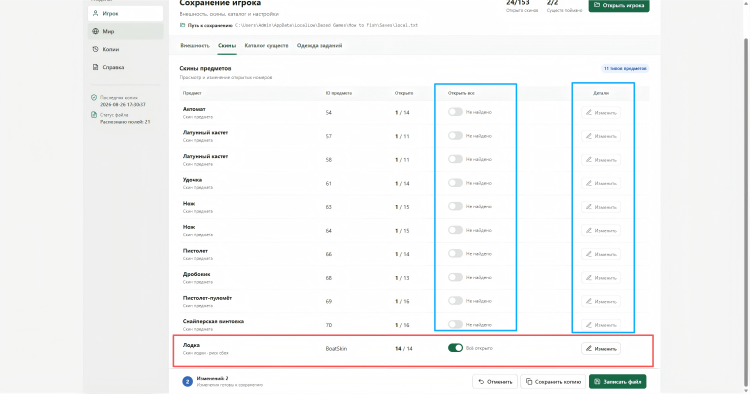This screenshot has width=750, height=394.
Task: Click the Скины предметов heading
Action: coord(205,68)
